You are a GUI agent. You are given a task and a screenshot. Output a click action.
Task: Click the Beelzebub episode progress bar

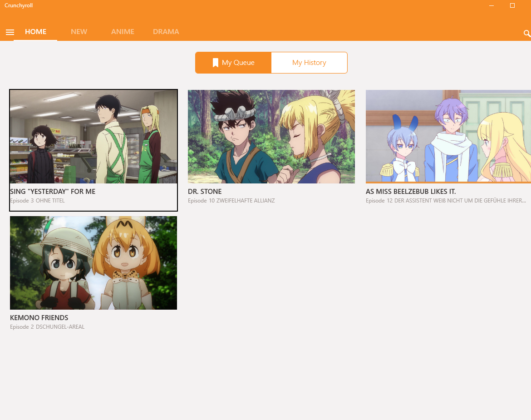coord(448,183)
